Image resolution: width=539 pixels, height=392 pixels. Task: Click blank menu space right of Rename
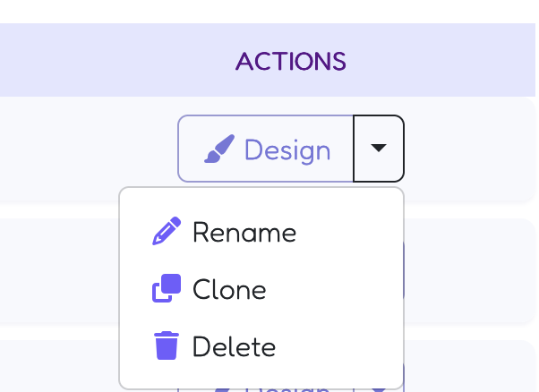pyautogui.click(x=347, y=232)
